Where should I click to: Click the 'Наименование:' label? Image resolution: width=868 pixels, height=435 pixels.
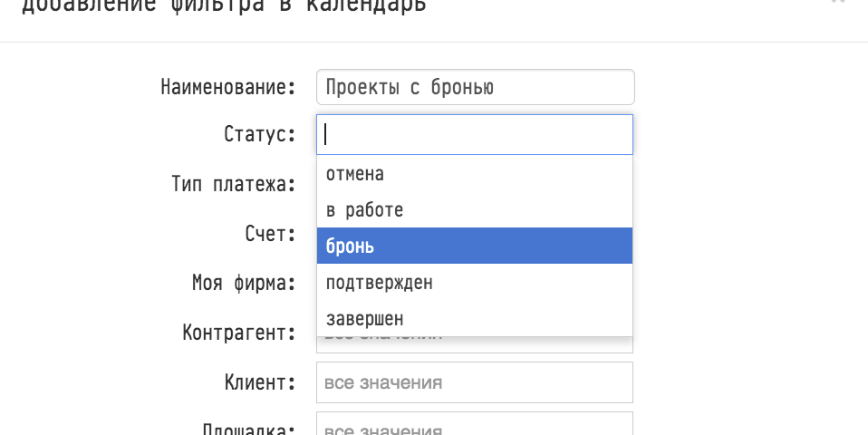228,87
